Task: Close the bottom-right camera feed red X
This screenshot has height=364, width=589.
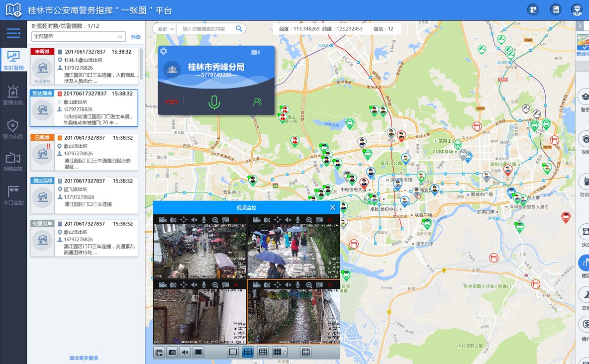Action: pyautogui.click(x=330, y=285)
